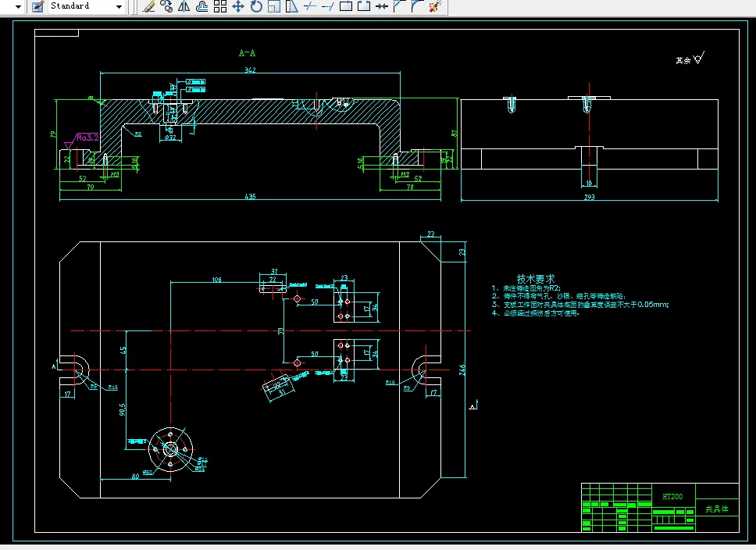The width and height of the screenshot is (756, 550).
Task: Select the Explode tool
Action: point(435,6)
